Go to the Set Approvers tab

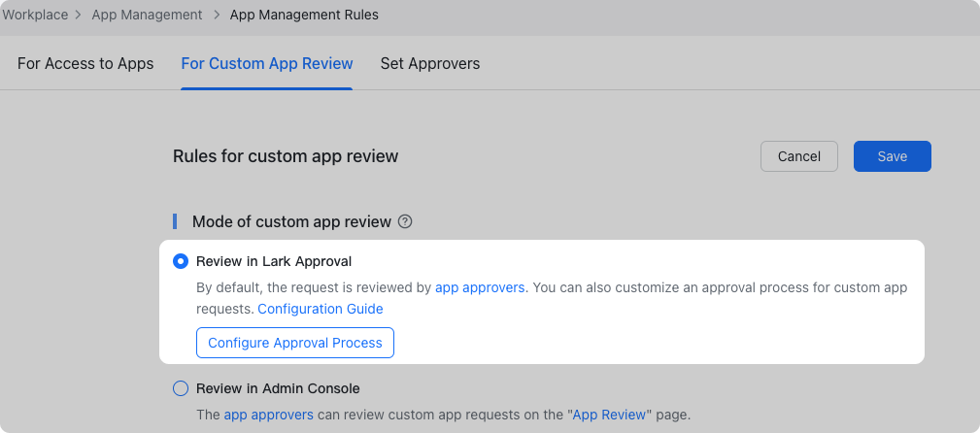click(430, 64)
